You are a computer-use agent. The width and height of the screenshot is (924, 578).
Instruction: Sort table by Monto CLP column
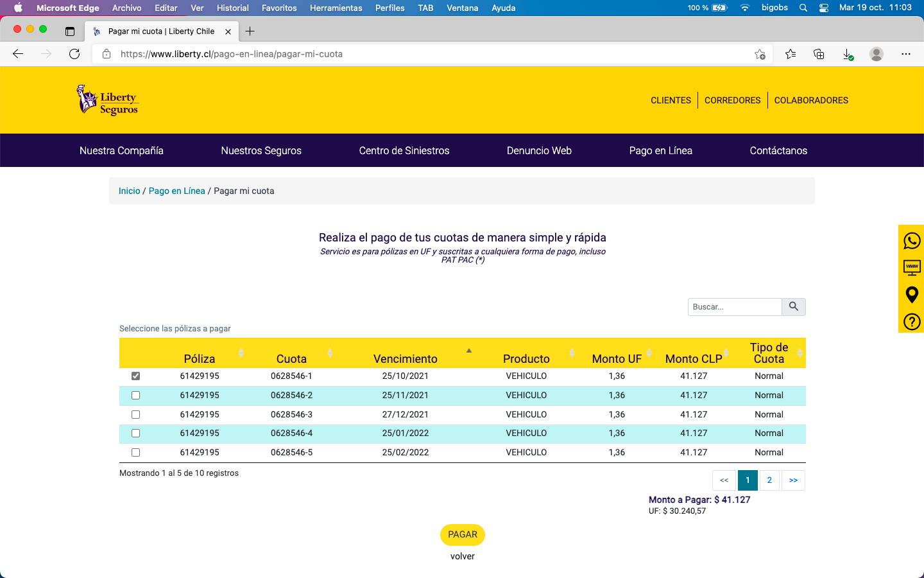[x=726, y=353]
